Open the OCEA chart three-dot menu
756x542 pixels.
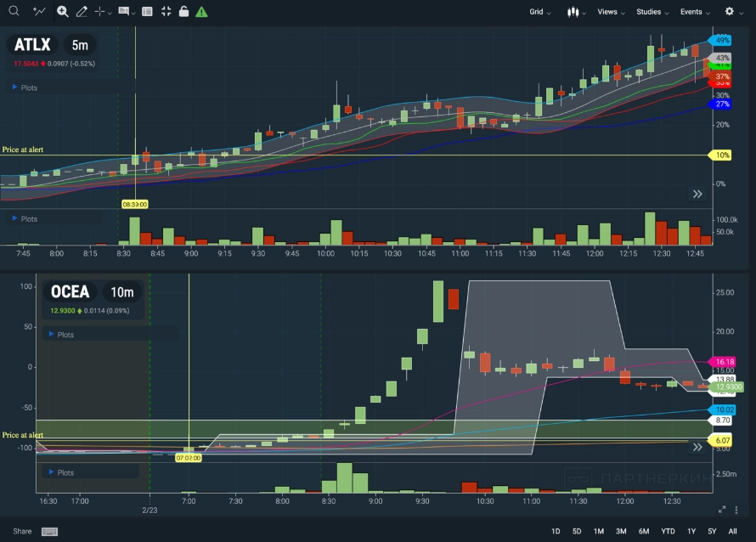(736, 510)
